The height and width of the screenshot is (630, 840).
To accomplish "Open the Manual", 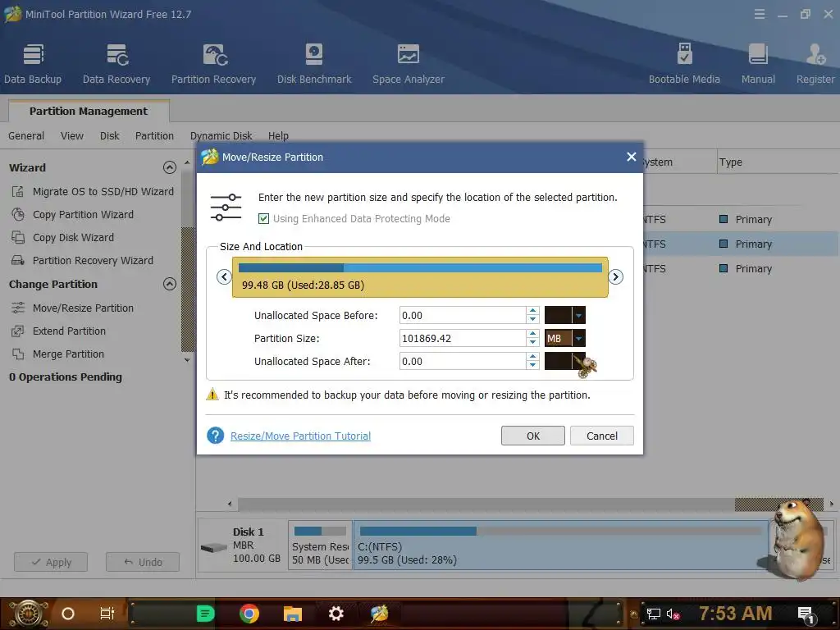I will [757, 64].
